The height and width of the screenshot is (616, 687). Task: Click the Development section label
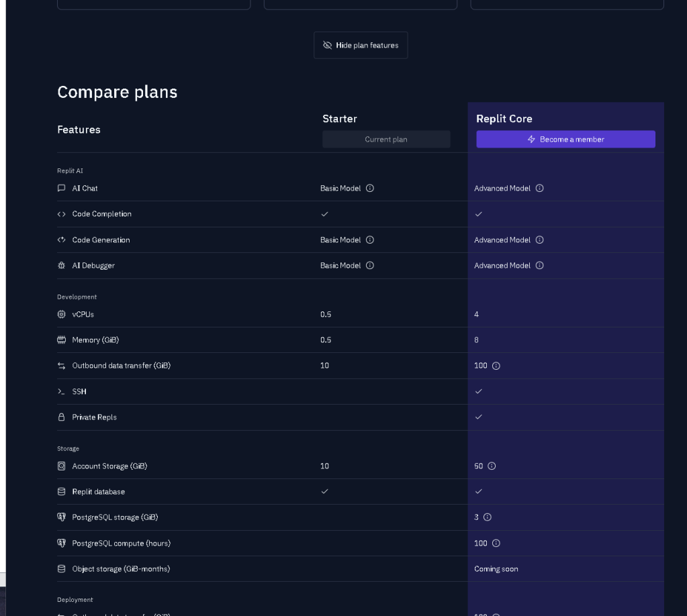click(77, 297)
